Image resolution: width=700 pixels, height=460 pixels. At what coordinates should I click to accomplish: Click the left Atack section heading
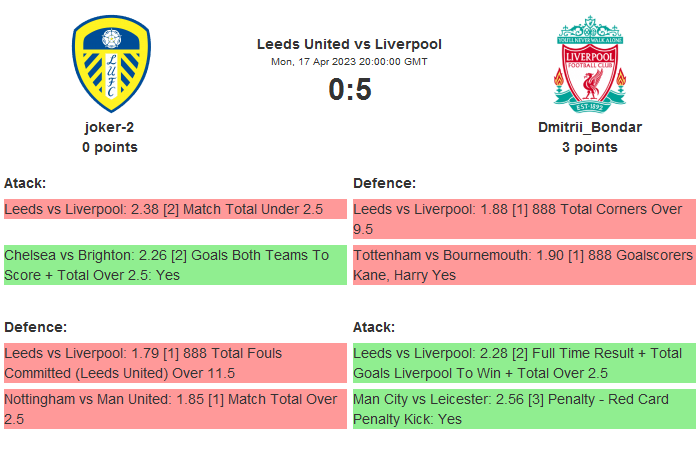click(x=25, y=183)
